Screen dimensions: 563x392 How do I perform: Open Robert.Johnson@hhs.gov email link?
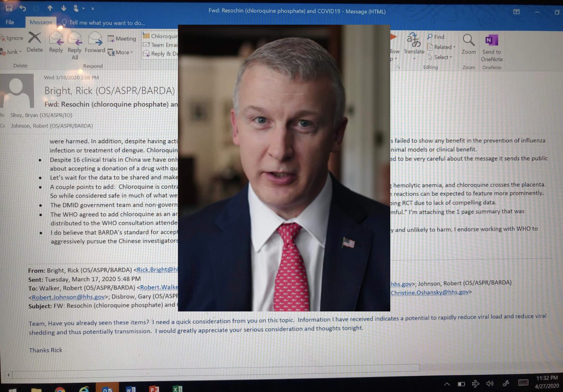pos(68,297)
